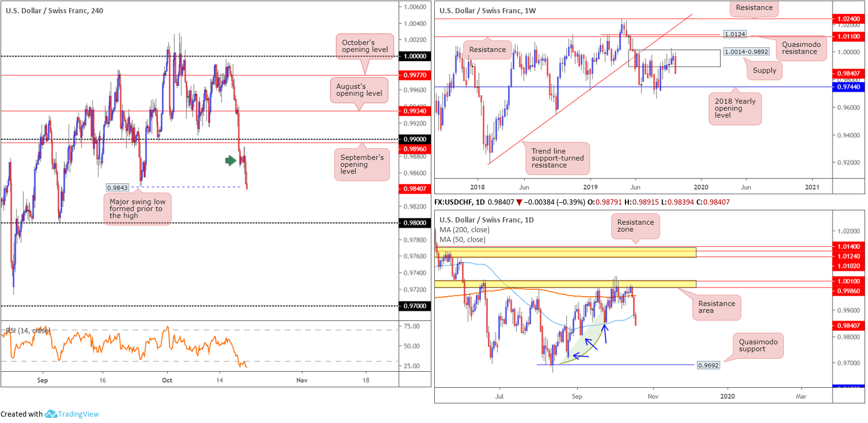Click the 0.98000 price tag on 240 chart
Image resolution: width=868 pixels, height=423 pixels.
coord(415,222)
